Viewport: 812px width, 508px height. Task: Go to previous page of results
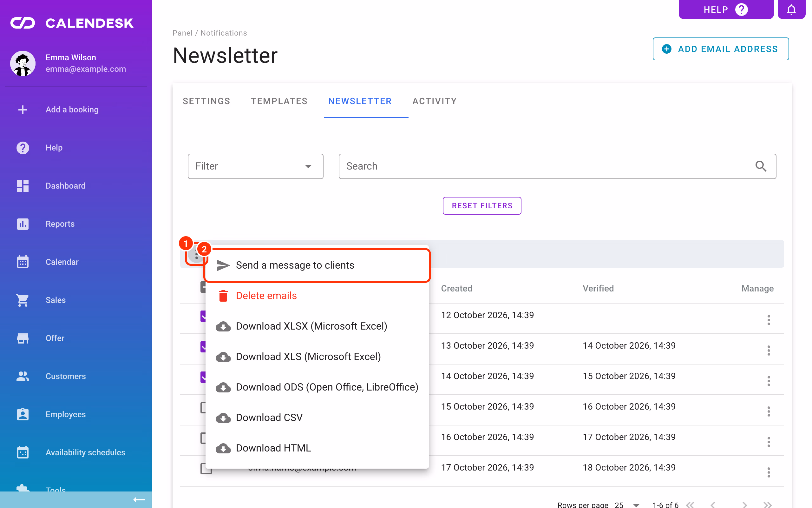click(713, 505)
